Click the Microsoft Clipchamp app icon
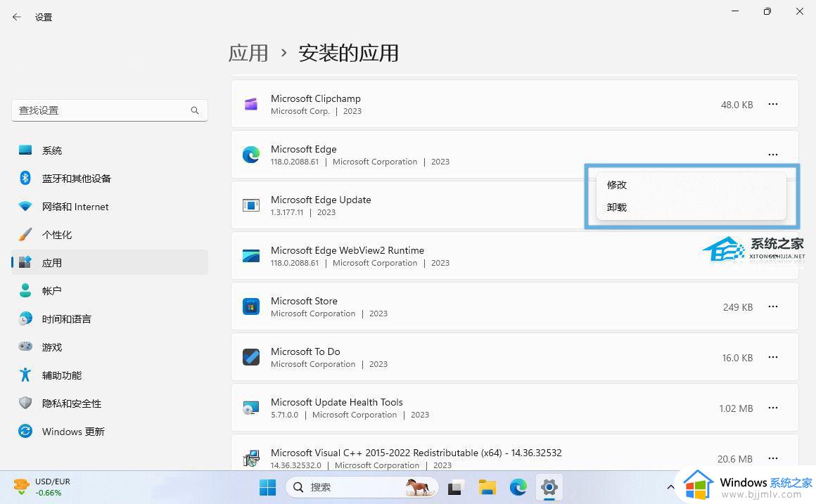Image resolution: width=816 pixels, height=504 pixels. pyautogui.click(x=251, y=104)
